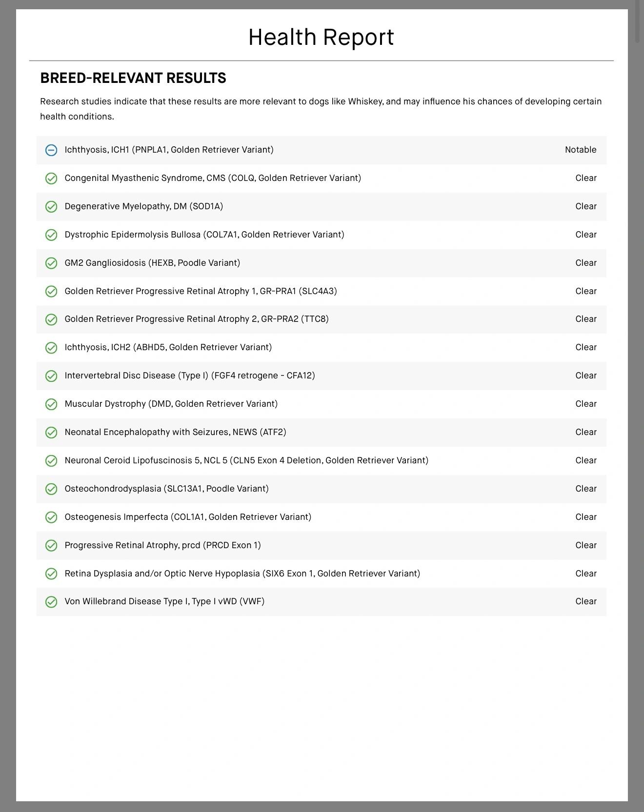This screenshot has height=812, width=644.
Task: Click green checkmark next to Congenital Myasthenic Syndrome
Action: [51, 178]
